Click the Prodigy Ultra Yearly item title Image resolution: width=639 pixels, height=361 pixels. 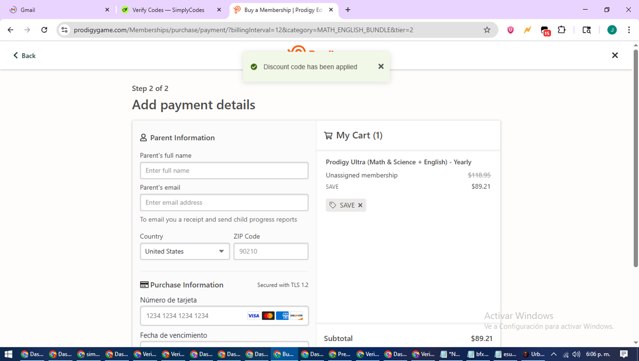398,162
